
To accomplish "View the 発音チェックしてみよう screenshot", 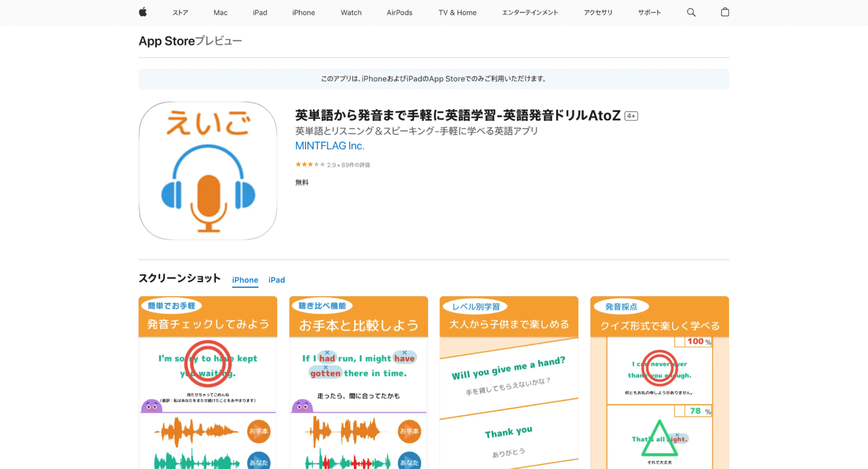I will (x=208, y=383).
